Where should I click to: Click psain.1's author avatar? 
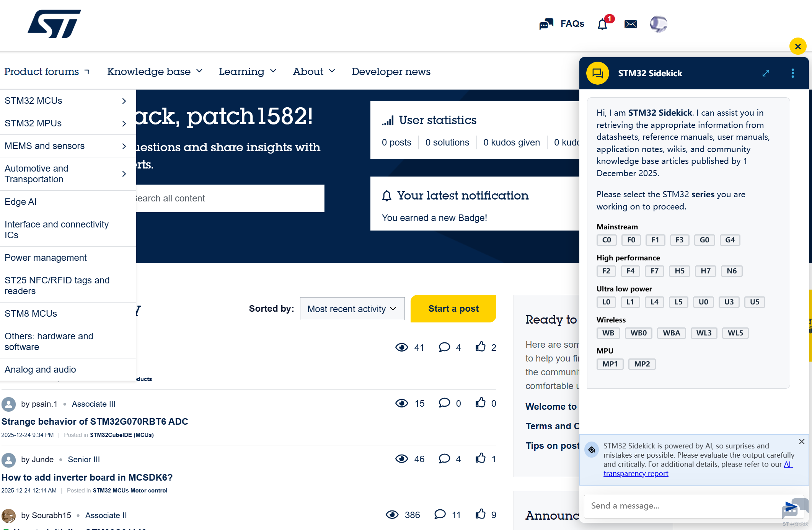point(8,404)
